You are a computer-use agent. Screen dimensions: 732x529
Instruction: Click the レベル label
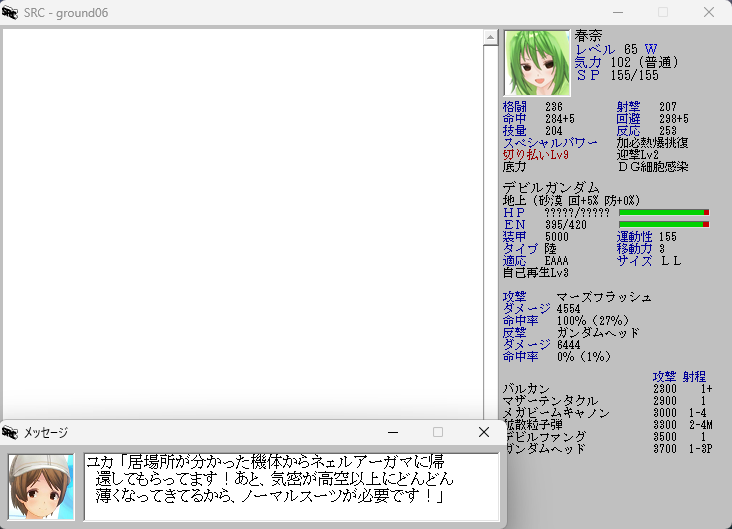click(595, 49)
